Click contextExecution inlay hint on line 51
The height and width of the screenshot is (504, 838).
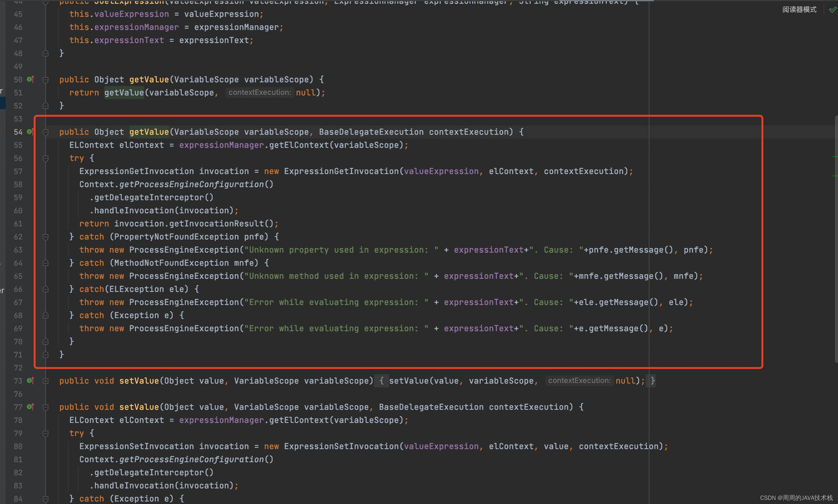(260, 92)
